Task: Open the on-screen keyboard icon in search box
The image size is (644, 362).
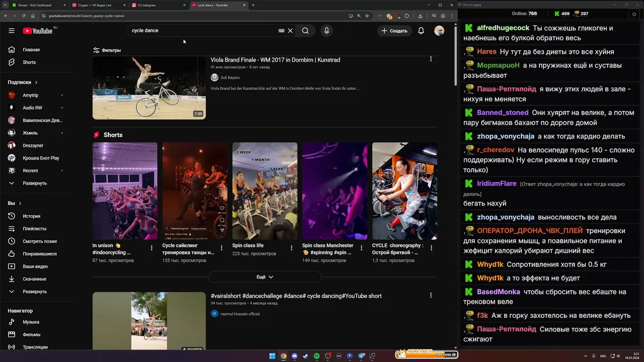Action: [281, 31]
